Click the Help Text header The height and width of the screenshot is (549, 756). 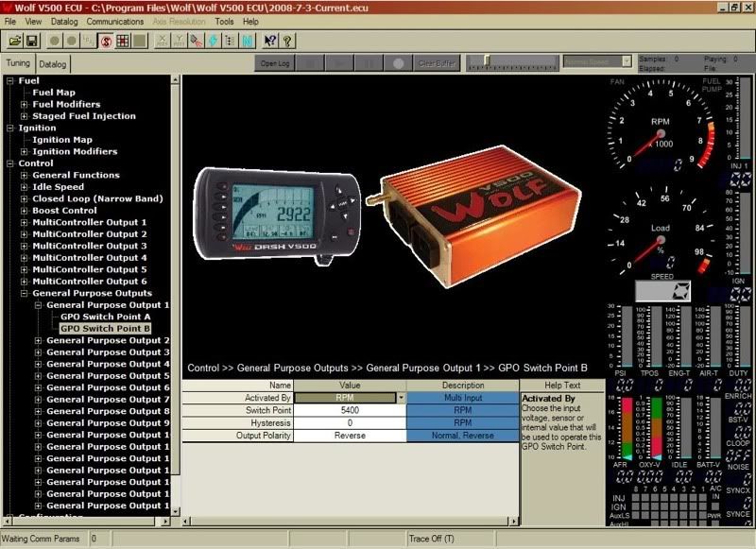click(562, 386)
